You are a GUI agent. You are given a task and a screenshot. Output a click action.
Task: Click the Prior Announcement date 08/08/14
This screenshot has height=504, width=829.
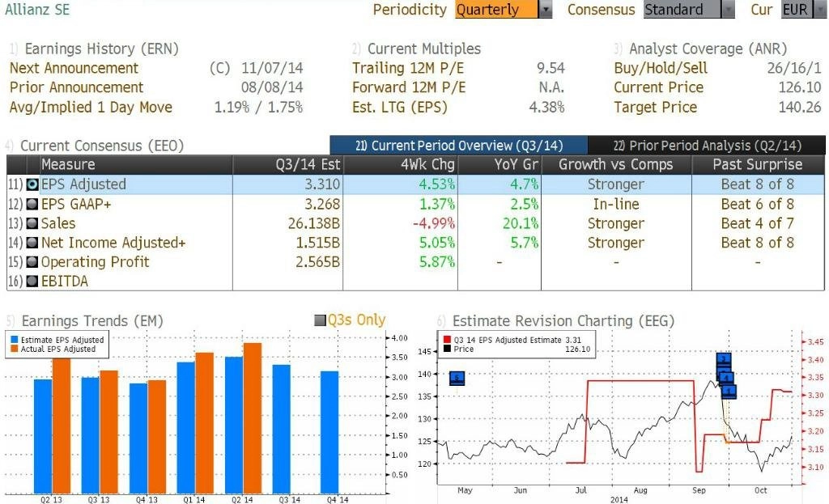point(272,87)
